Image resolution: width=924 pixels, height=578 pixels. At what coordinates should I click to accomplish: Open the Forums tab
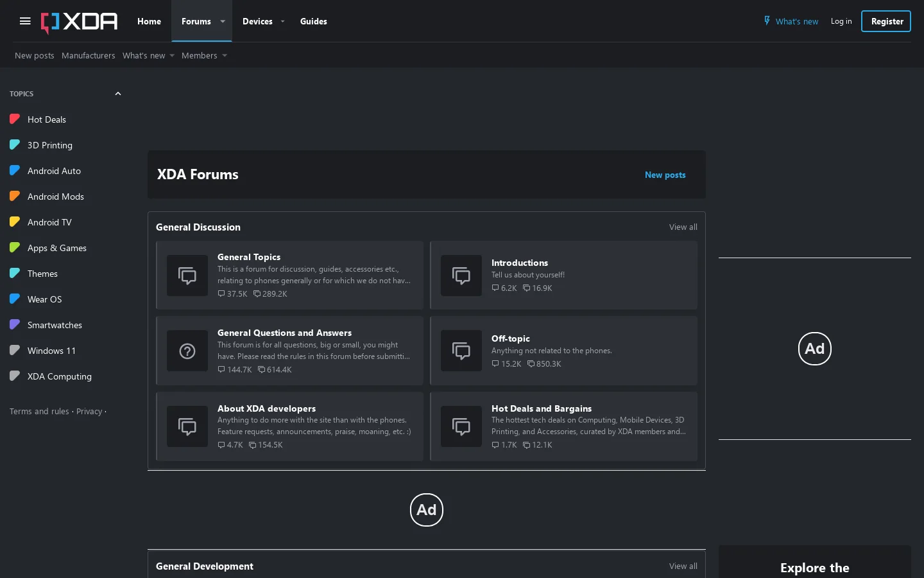pos(196,21)
